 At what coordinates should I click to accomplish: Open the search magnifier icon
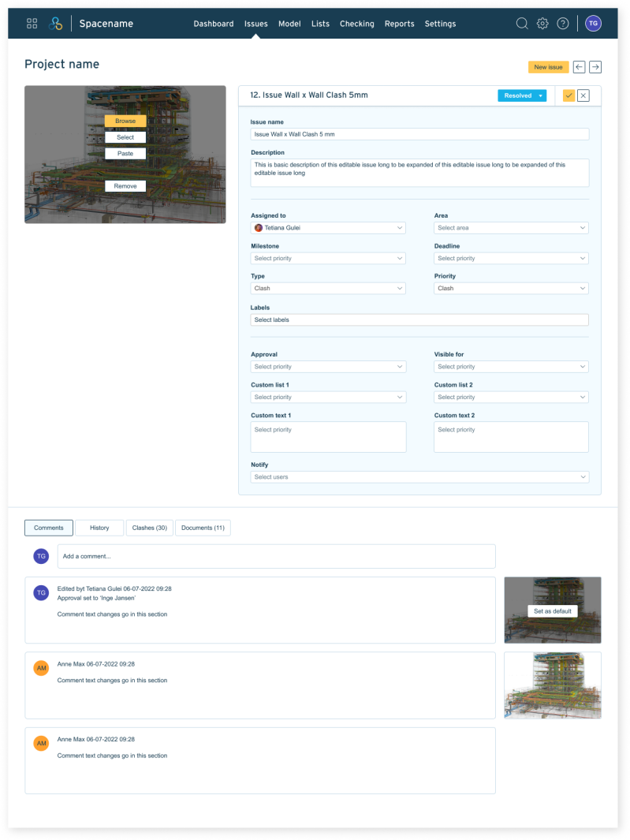point(522,24)
